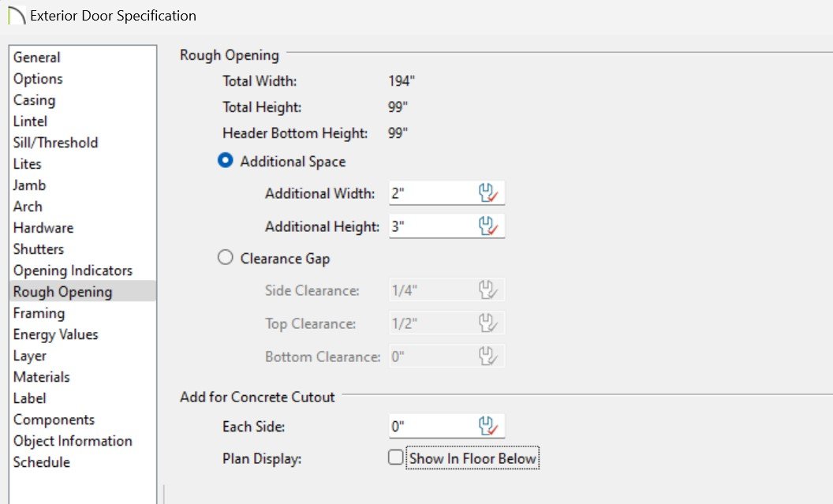Screen dimensions: 833x504
Task: Select the Additional Space radio button
Action: [x=226, y=161]
